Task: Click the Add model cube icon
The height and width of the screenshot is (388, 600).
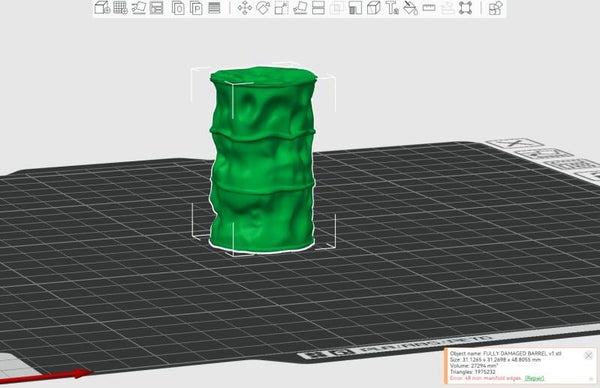Action: coord(102,8)
